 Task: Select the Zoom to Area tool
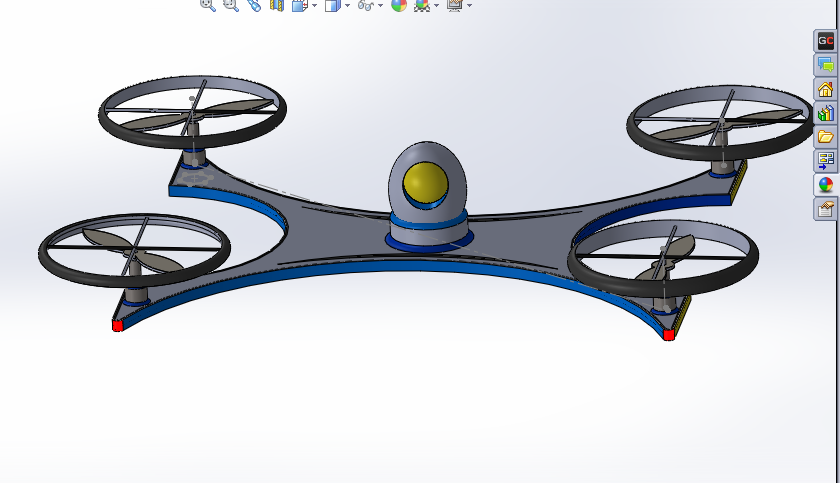[x=231, y=5]
